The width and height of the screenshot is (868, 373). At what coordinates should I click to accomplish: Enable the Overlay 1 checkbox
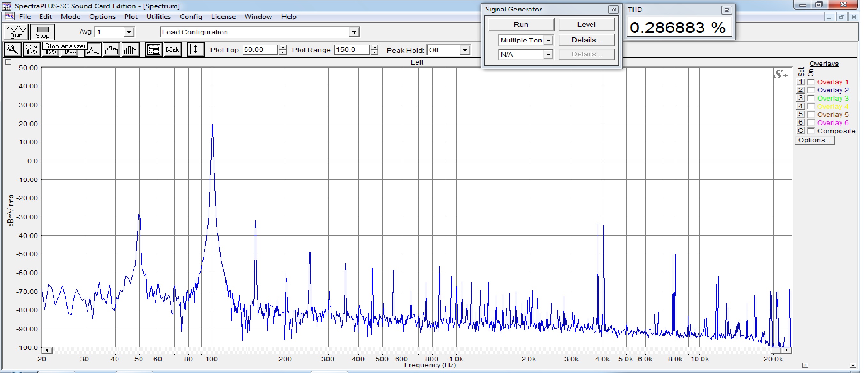coord(811,82)
